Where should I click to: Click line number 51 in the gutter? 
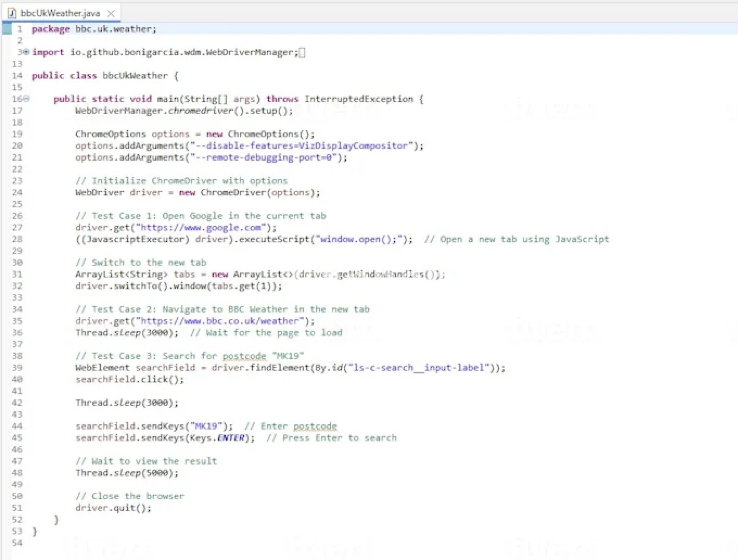pyautogui.click(x=17, y=508)
